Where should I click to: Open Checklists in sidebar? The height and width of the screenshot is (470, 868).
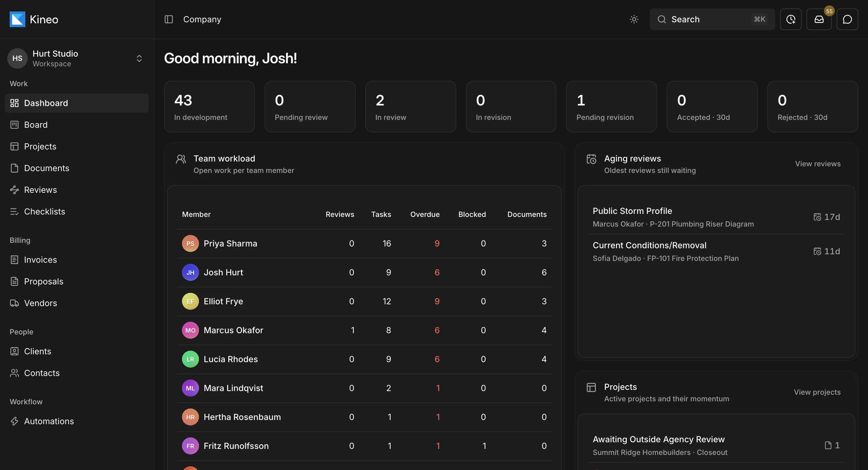coord(77,211)
